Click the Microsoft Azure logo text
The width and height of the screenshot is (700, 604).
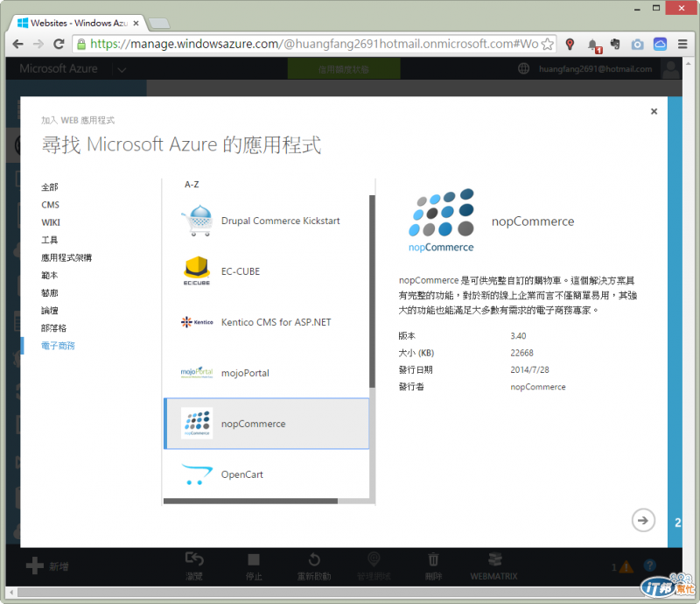click(x=58, y=68)
